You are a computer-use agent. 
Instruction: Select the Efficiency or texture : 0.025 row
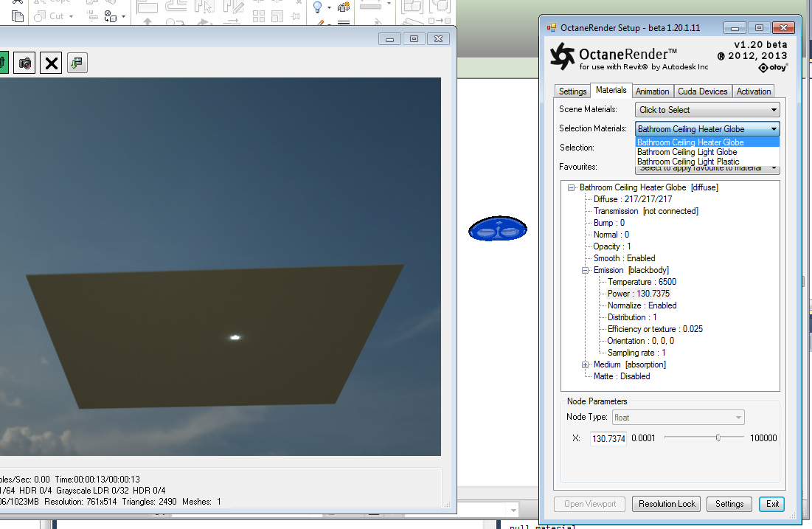655,329
